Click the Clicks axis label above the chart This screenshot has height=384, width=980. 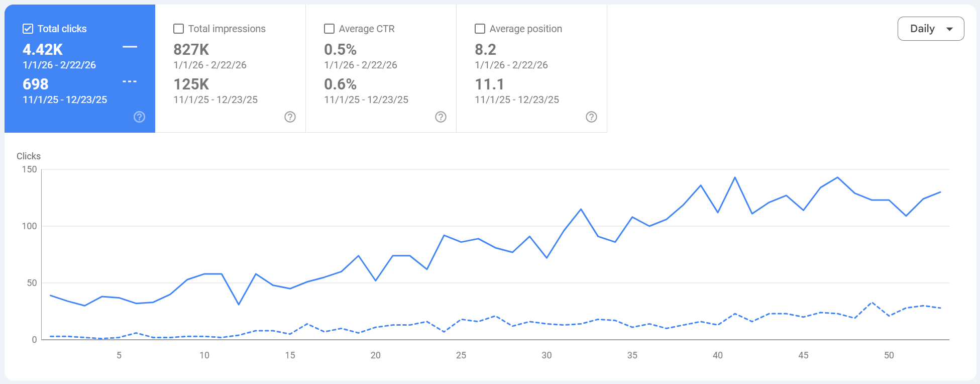click(x=28, y=156)
